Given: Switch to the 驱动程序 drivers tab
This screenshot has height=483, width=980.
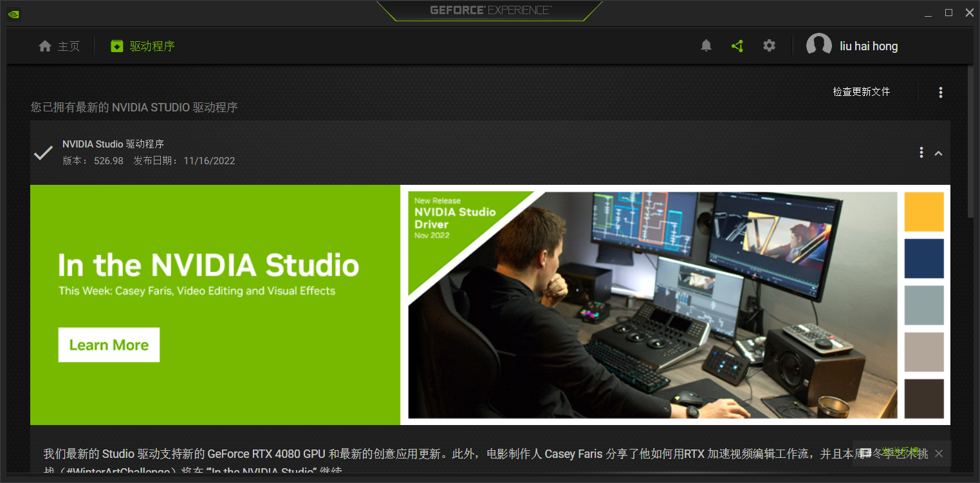Looking at the screenshot, I should [142, 46].
